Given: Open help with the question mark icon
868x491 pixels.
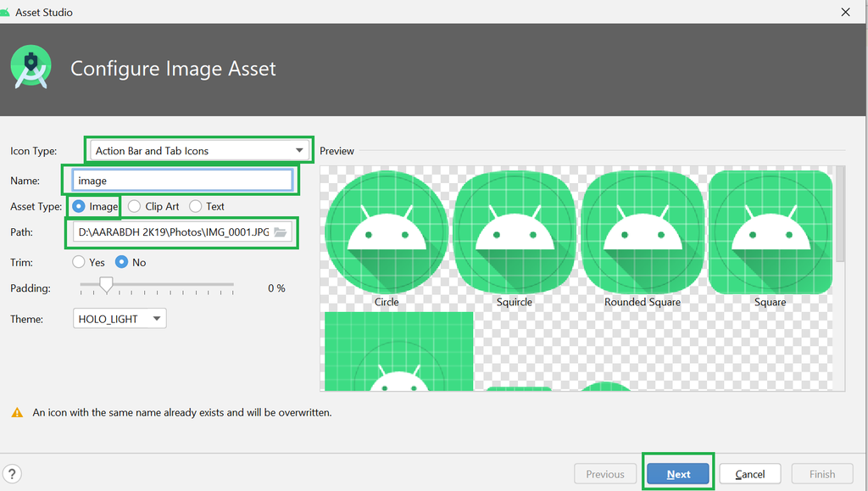Looking at the screenshot, I should pyautogui.click(x=12, y=474).
